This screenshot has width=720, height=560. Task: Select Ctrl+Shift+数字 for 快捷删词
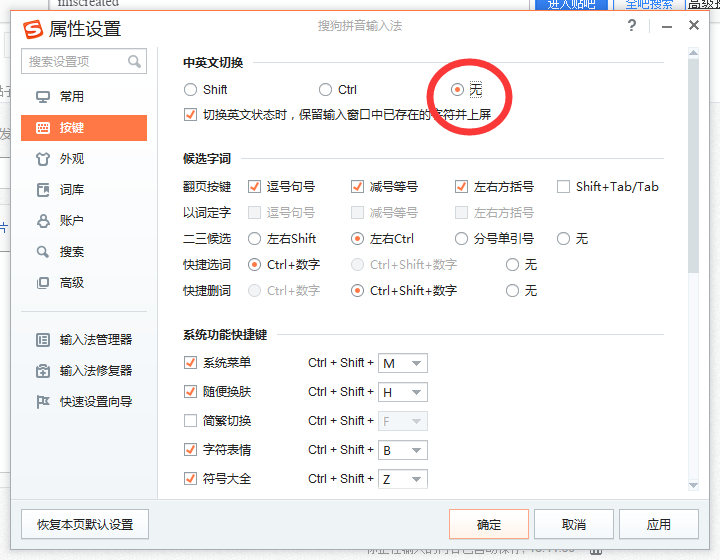[x=357, y=291]
